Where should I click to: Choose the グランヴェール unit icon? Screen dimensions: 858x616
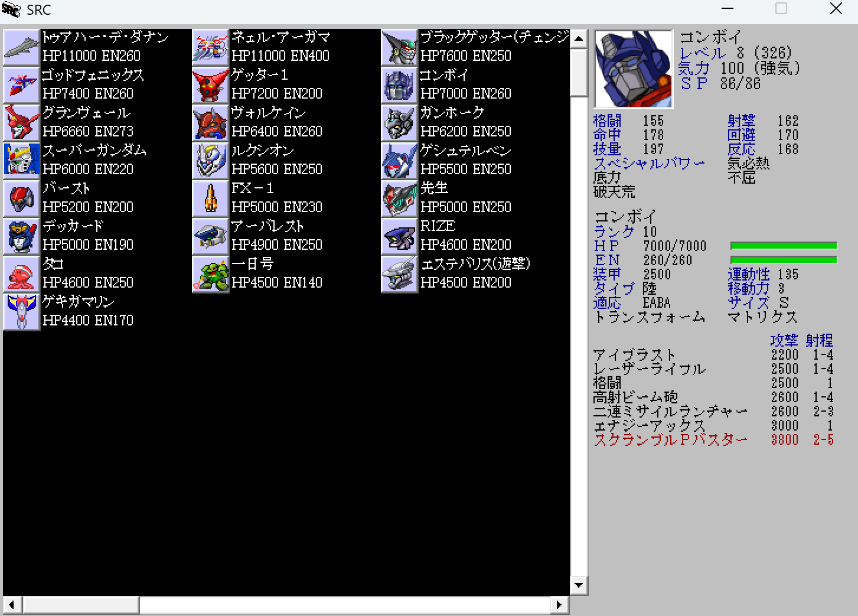[22, 123]
